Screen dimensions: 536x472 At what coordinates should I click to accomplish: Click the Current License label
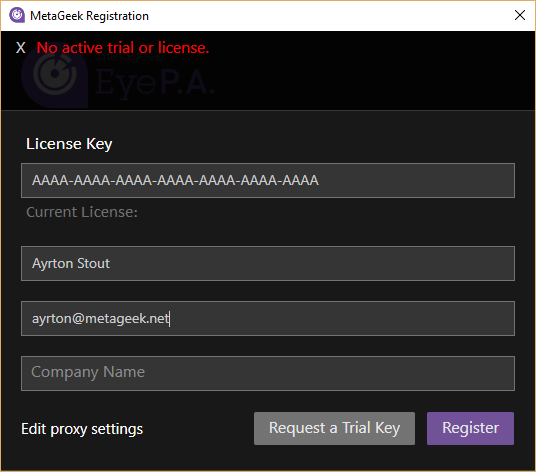point(82,212)
